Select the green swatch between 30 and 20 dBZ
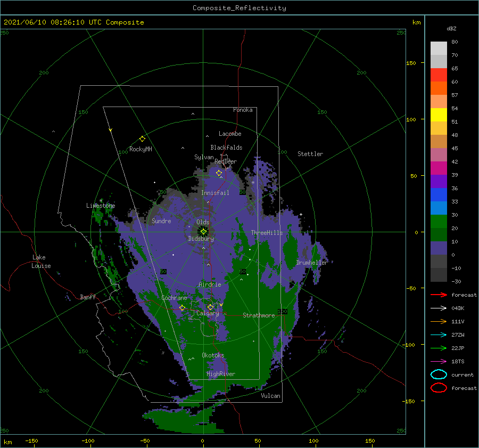This screenshot has height=448, width=479. click(x=439, y=222)
